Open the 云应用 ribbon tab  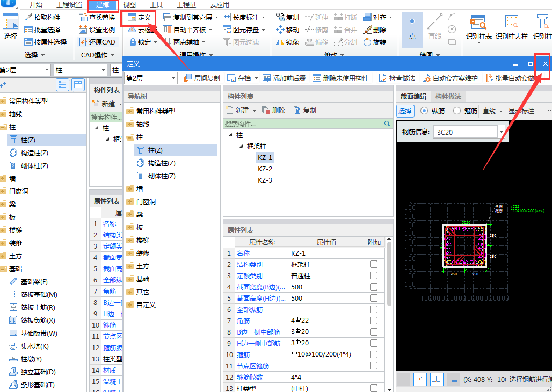pyautogui.click(x=219, y=5)
